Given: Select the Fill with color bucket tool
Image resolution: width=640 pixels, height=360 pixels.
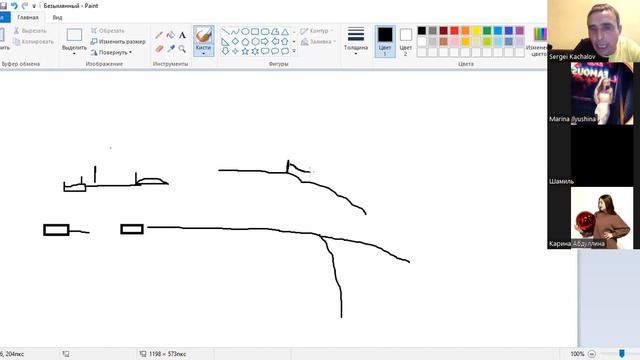Looking at the screenshot, I should [x=171, y=36].
